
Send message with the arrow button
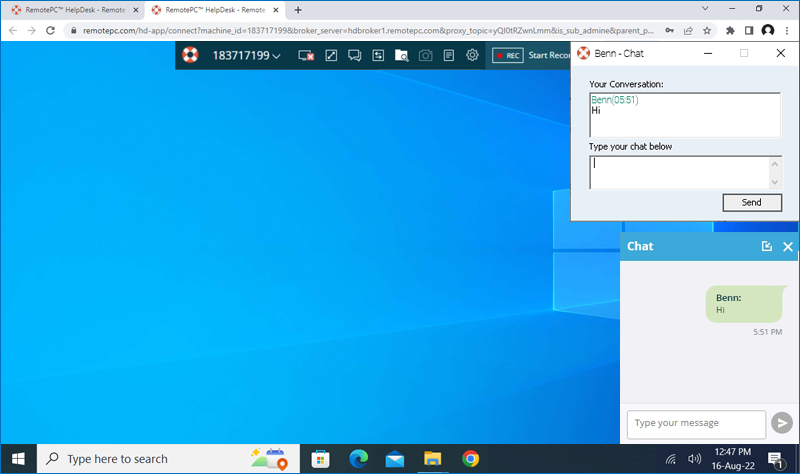click(x=782, y=423)
